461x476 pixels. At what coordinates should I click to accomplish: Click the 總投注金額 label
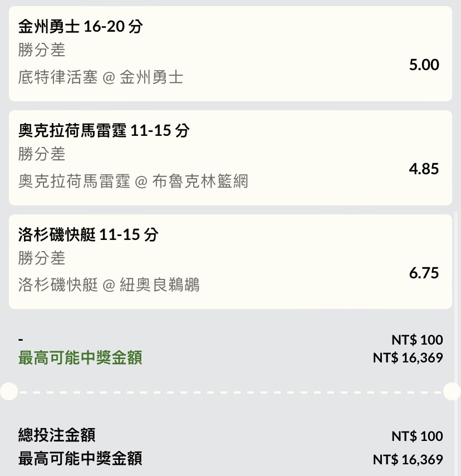click(x=57, y=435)
